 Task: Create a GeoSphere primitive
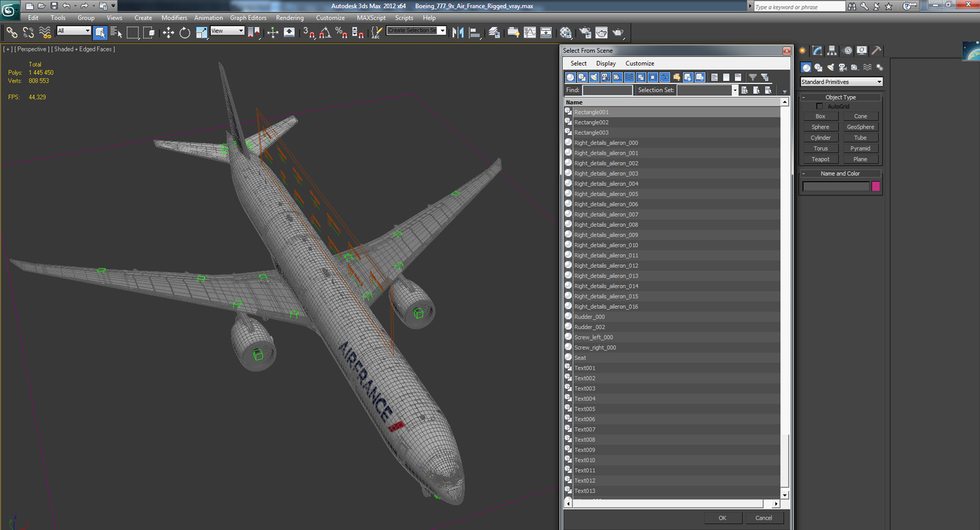(x=860, y=127)
